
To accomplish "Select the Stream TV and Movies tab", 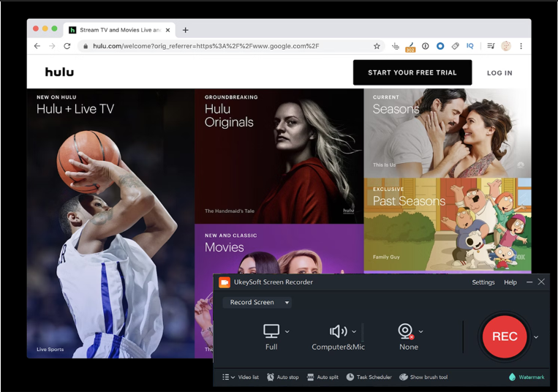I will point(120,30).
